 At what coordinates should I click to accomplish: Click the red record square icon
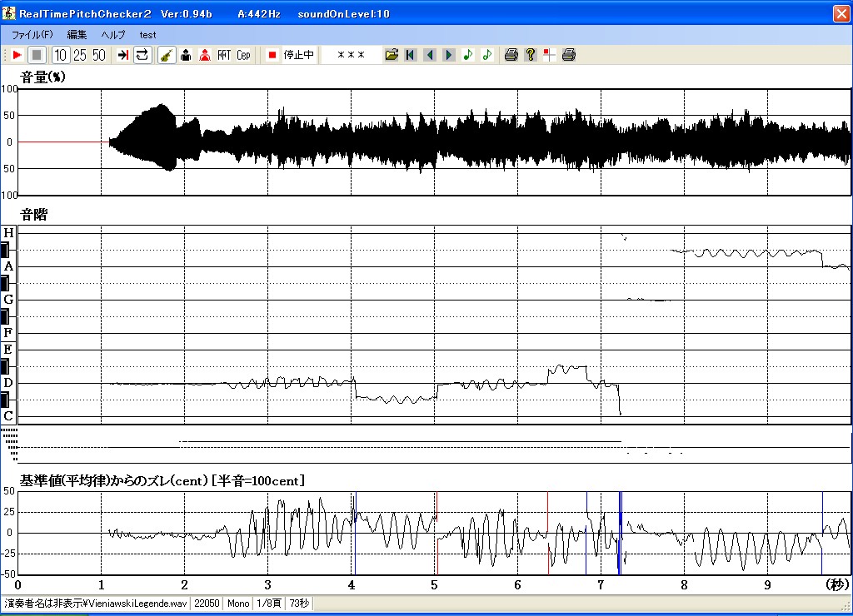[x=272, y=55]
